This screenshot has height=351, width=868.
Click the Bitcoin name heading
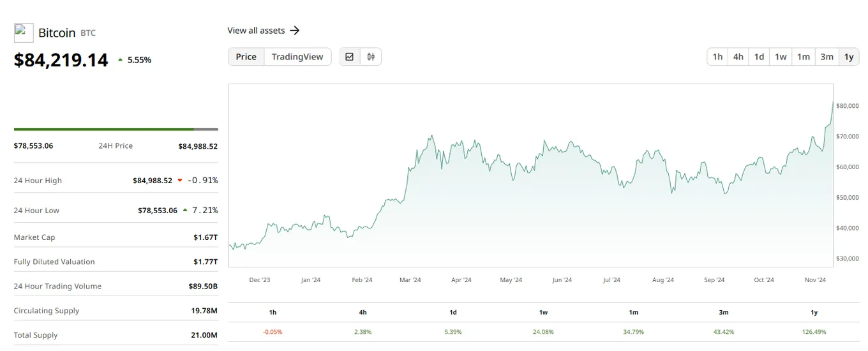57,33
